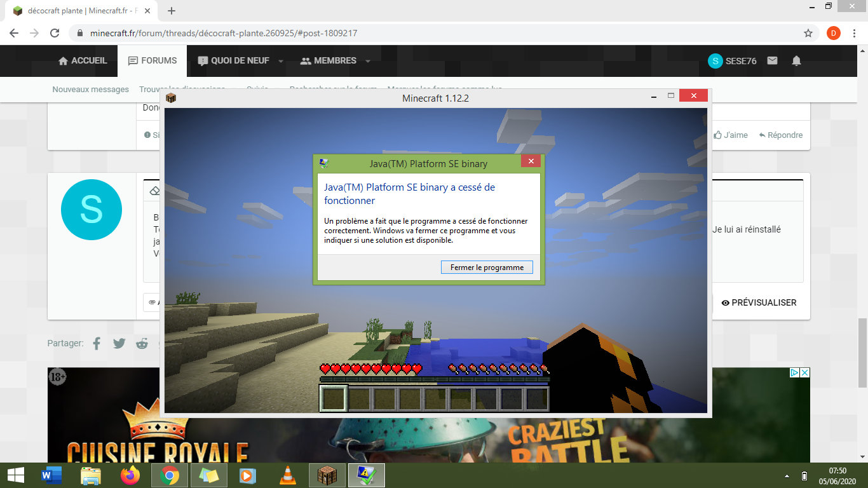Image resolution: width=868 pixels, height=488 pixels.
Task: Open Word from the taskbar
Action: point(52,475)
